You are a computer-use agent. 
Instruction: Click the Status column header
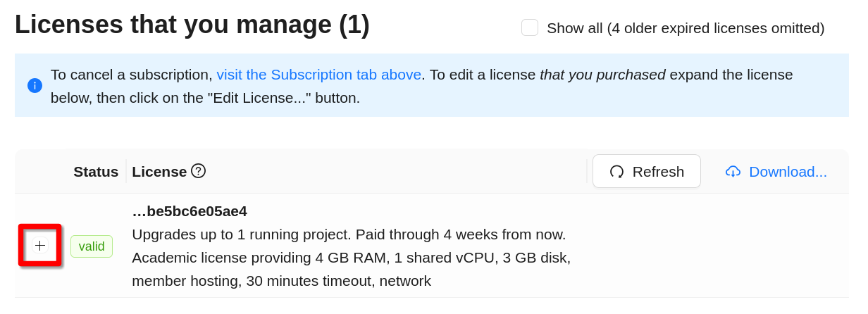96,172
